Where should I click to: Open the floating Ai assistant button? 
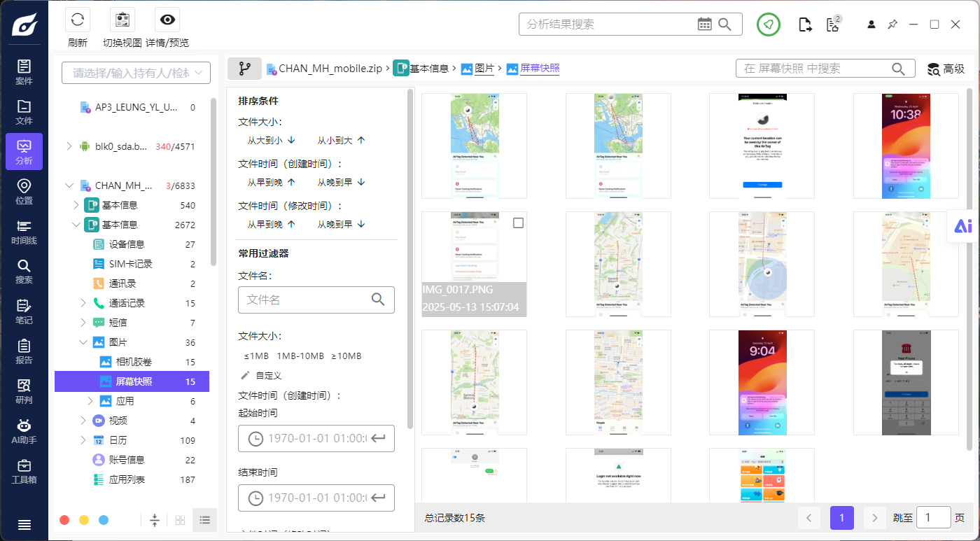[x=963, y=226]
